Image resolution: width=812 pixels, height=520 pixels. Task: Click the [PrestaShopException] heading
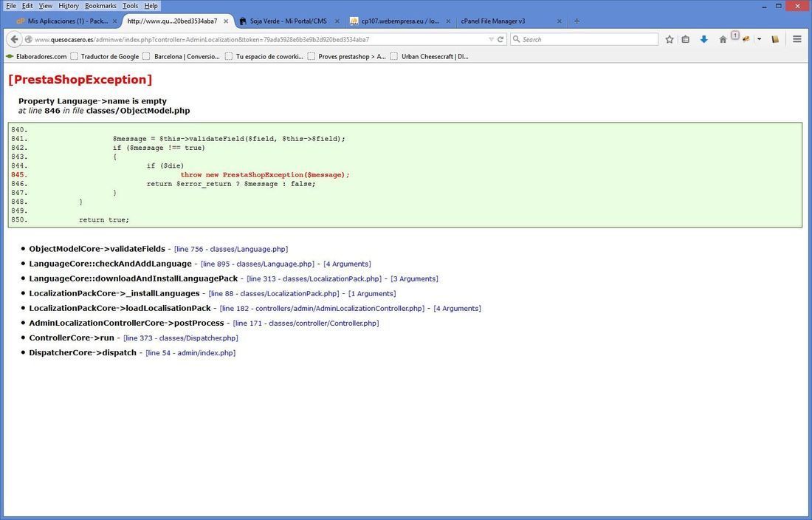80,79
